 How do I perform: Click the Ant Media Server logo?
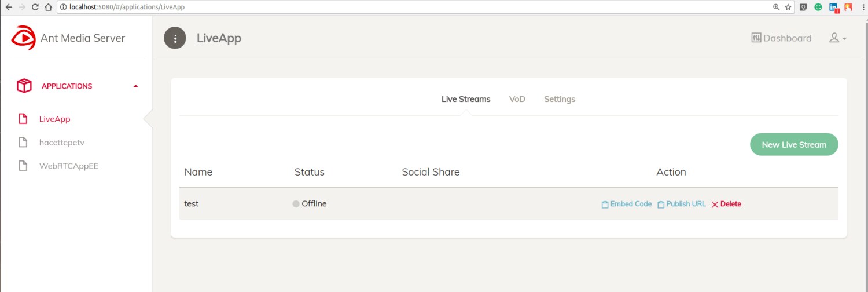pyautogui.click(x=24, y=38)
